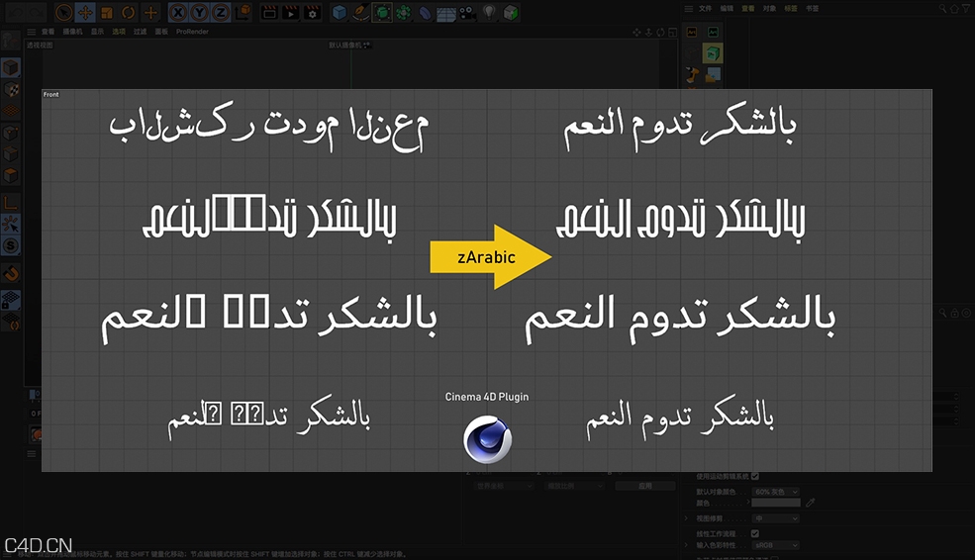Toggle the snap S icon in sidebar

[11, 245]
